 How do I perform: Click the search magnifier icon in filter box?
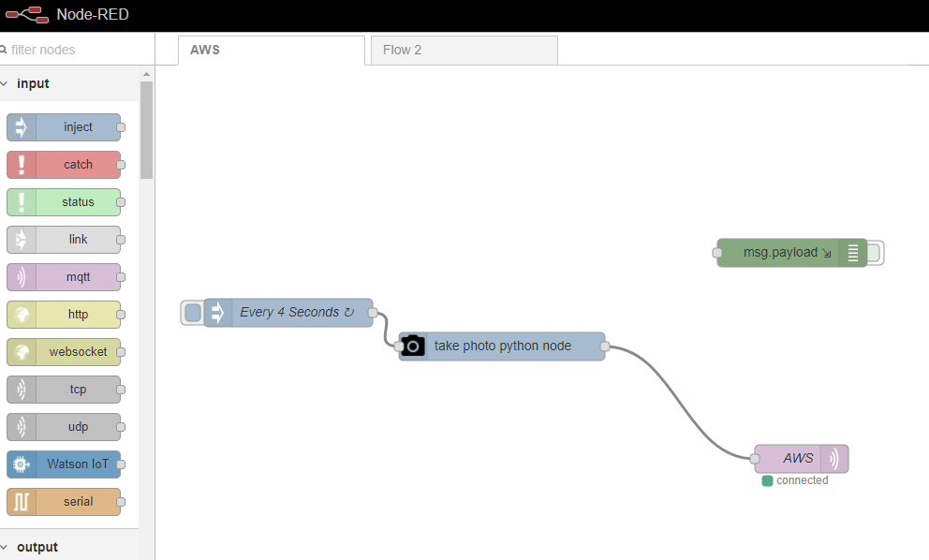(x=3, y=50)
